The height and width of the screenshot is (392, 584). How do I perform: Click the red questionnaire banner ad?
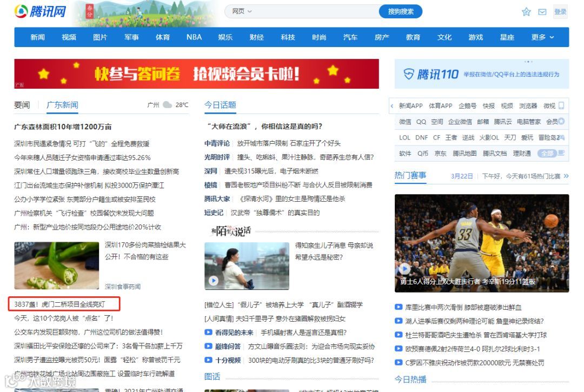pyautogui.click(x=197, y=74)
